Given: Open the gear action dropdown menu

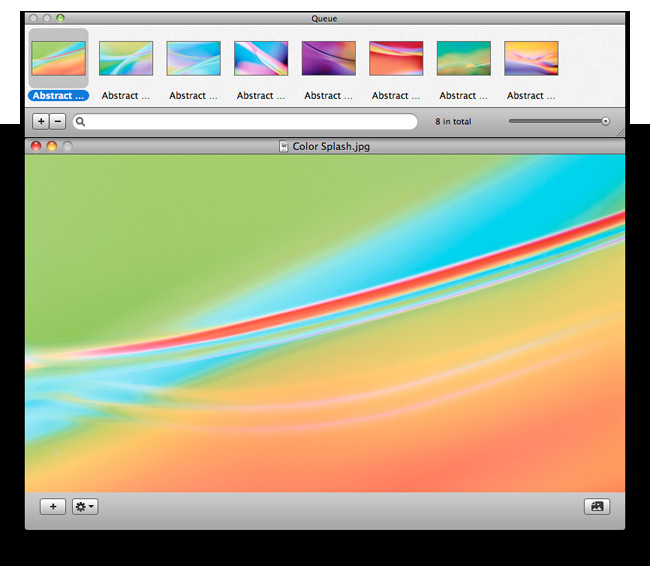Looking at the screenshot, I should coord(85,507).
